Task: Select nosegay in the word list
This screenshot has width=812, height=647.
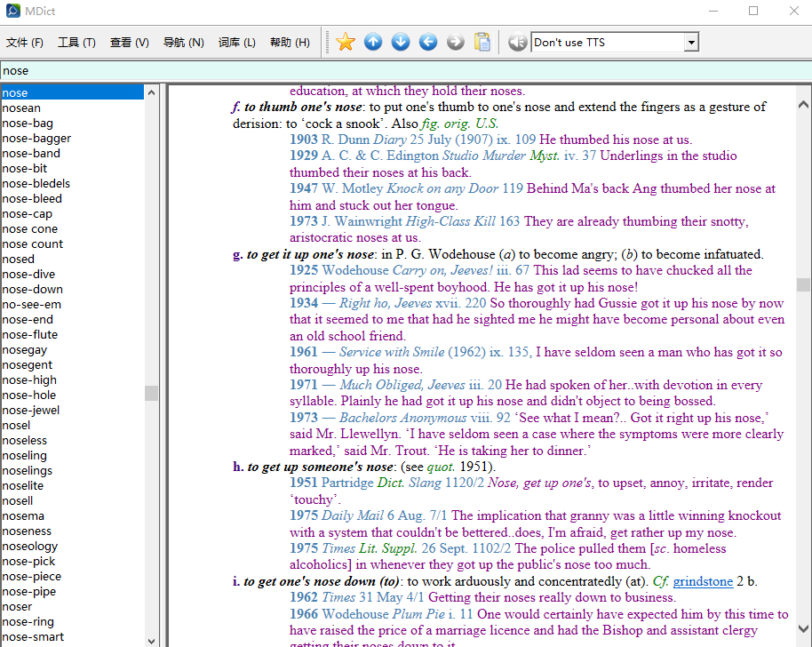Action: coord(25,349)
